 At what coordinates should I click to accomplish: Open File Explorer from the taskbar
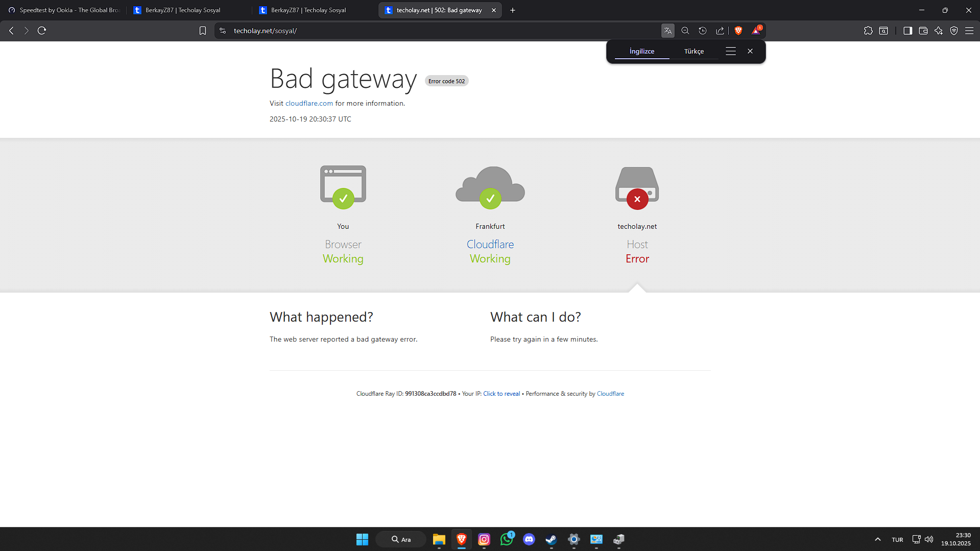pos(439,539)
